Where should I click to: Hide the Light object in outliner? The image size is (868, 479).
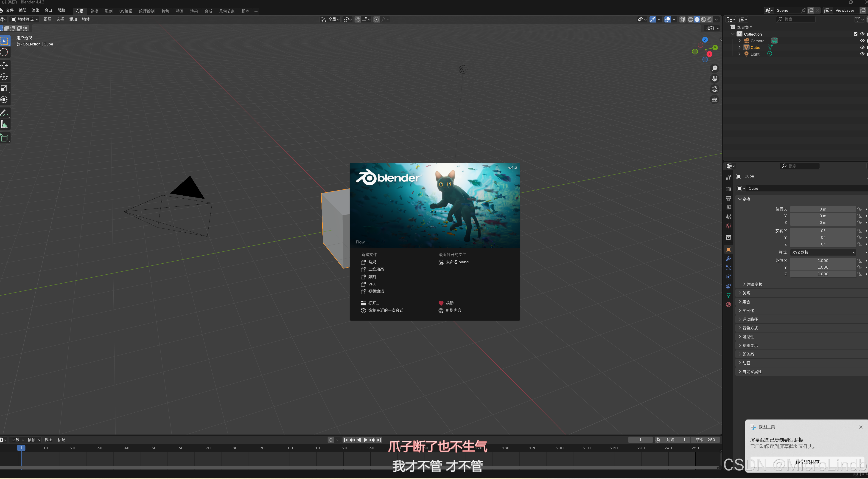[x=862, y=54]
